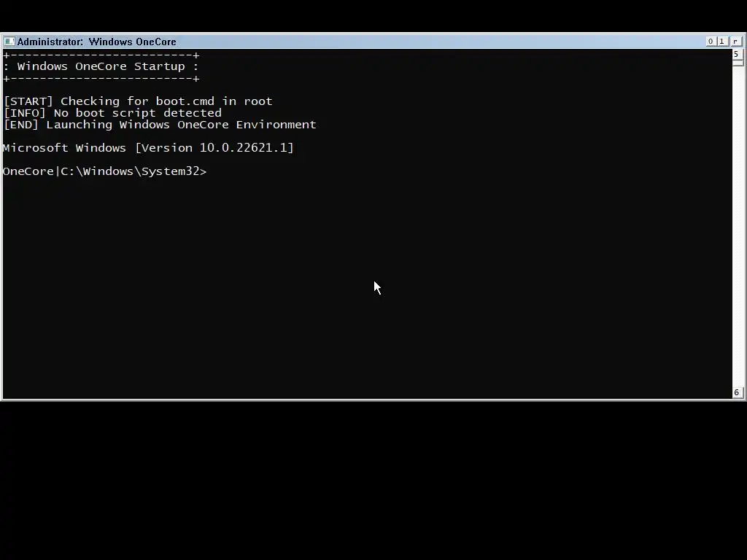
Task: Click the 'Administrator: Windows OneCore' title text
Action: [x=97, y=42]
